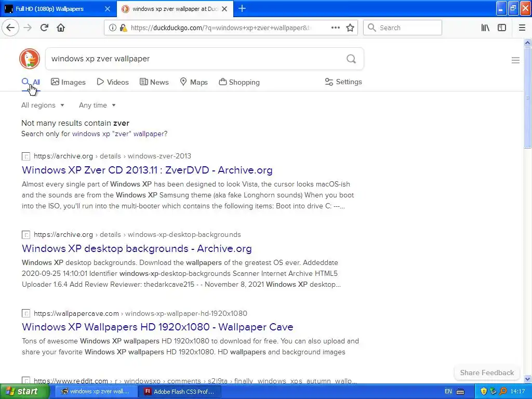Click the page scrollbar up arrow
Image resolution: width=532 pixels, height=399 pixels.
click(x=527, y=43)
